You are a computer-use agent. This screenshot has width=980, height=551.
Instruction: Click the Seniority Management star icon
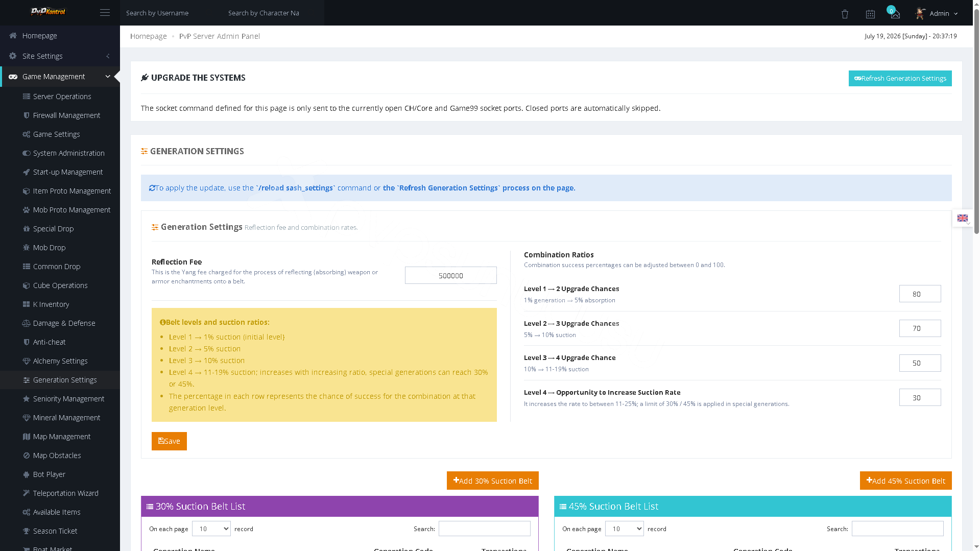click(27, 399)
